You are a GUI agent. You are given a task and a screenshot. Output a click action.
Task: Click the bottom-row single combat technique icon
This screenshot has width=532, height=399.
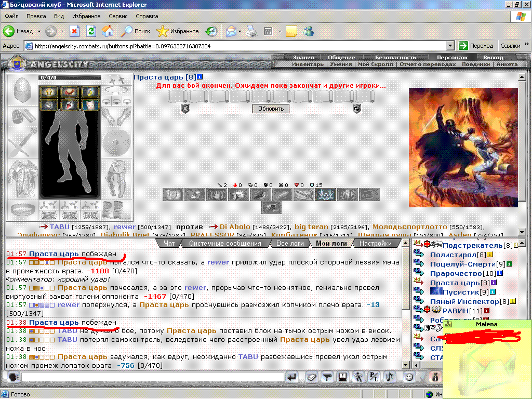pos(271,208)
